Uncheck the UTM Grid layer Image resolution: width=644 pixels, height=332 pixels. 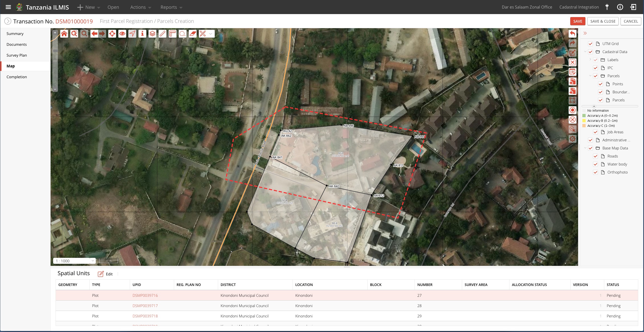(590, 44)
